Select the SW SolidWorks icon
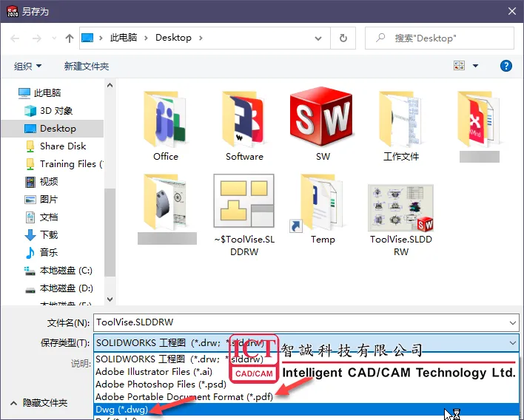Image resolution: width=524 pixels, height=420 pixels. point(323,124)
